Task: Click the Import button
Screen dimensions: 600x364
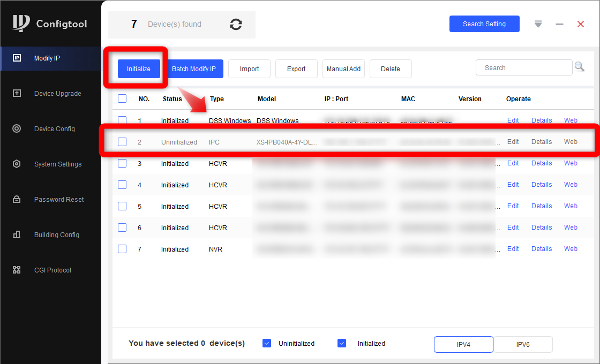Action: point(249,69)
